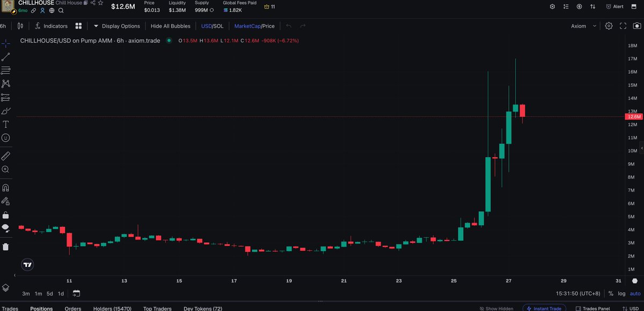Open the Top Traders tab
644x311 pixels.
point(157,308)
